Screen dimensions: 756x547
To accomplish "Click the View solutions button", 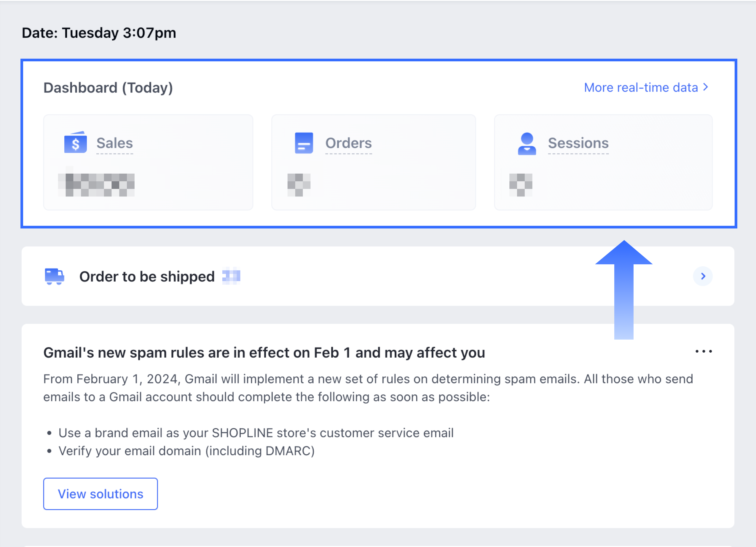I will coord(100,494).
